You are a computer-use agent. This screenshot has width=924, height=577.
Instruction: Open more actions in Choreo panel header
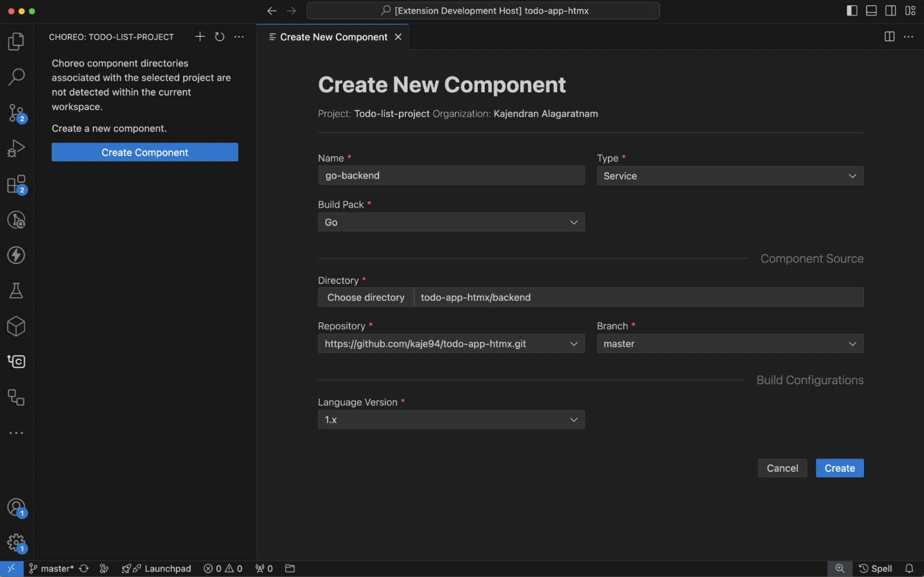pos(239,37)
